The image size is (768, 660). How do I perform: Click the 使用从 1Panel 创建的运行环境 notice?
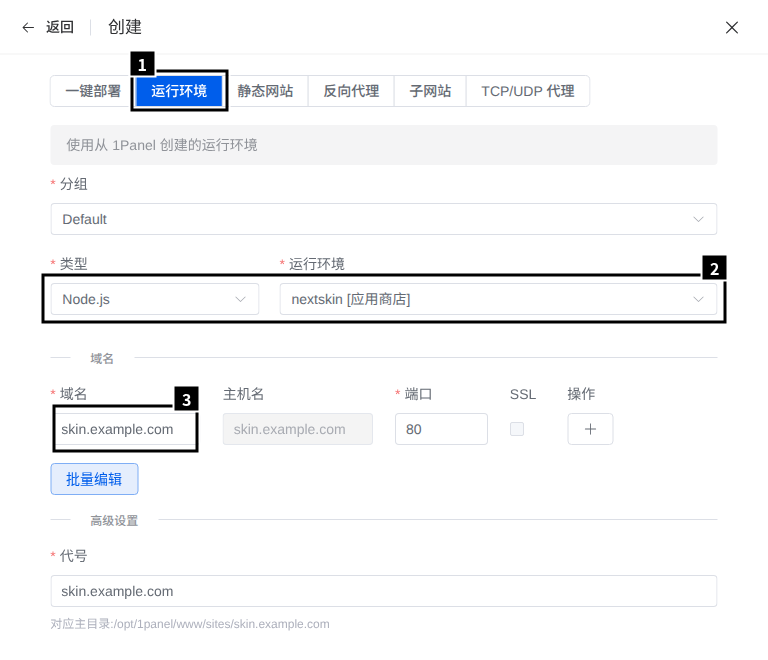click(x=384, y=145)
